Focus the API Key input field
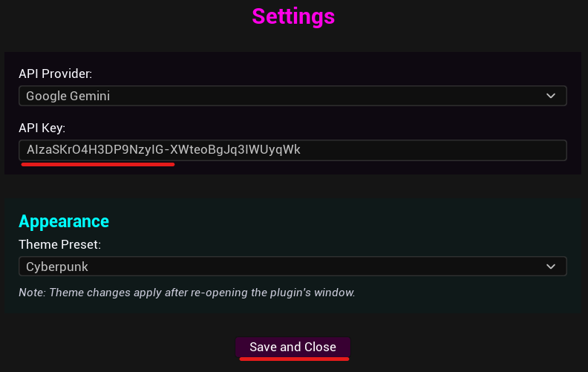 [293, 150]
